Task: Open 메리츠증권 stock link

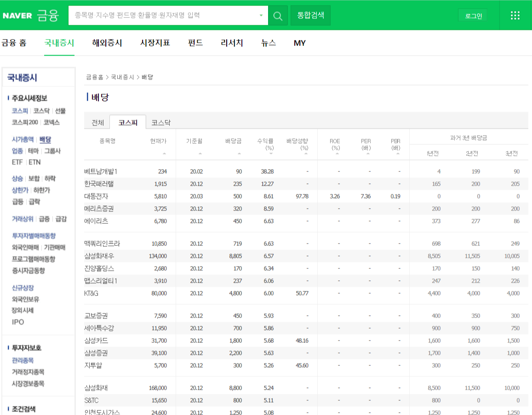Action: tap(99, 209)
